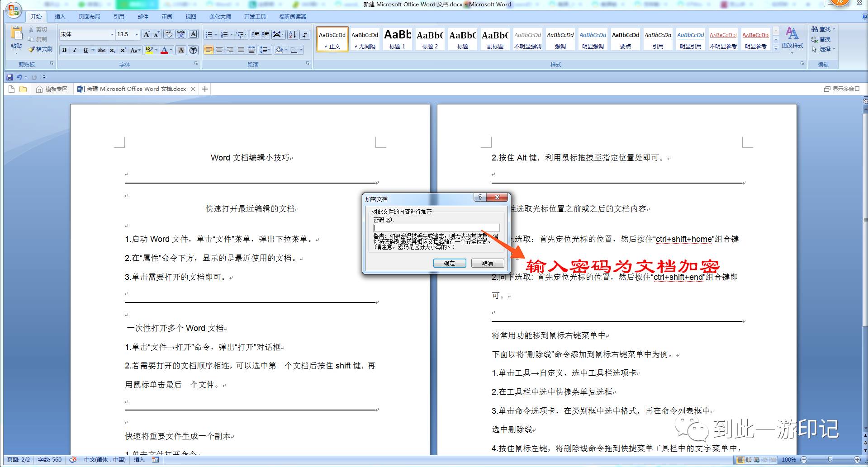Click the Subscript icon

point(113,50)
